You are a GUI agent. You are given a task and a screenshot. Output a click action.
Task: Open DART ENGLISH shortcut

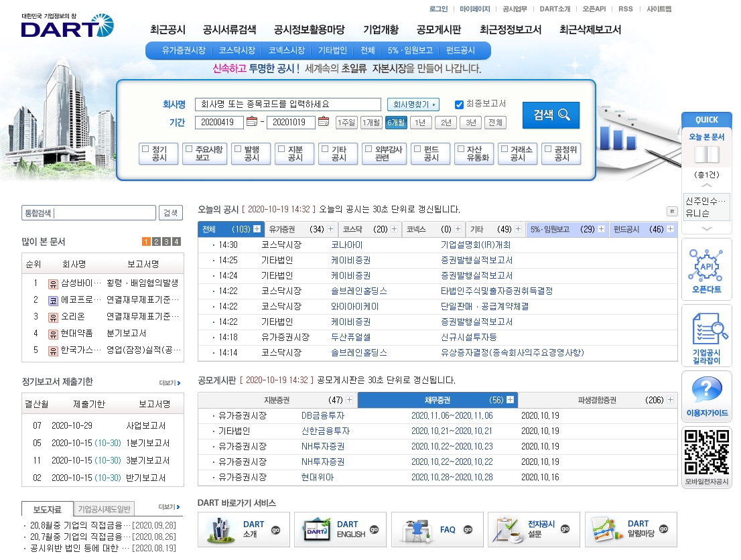pyautogui.click(x=340, y=529)
